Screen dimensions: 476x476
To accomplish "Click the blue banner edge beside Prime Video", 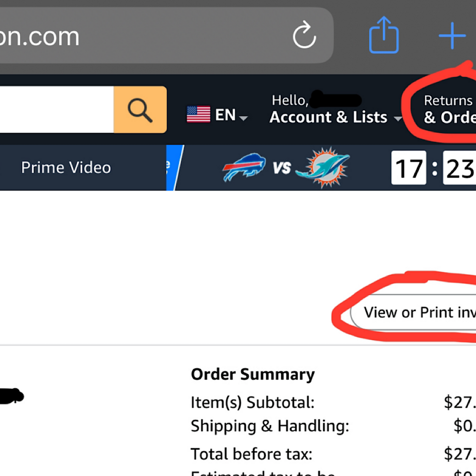I will tap(174, 167).
